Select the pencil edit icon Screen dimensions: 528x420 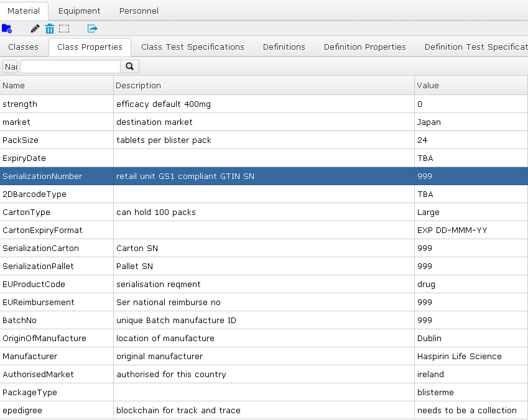(34, 29)
